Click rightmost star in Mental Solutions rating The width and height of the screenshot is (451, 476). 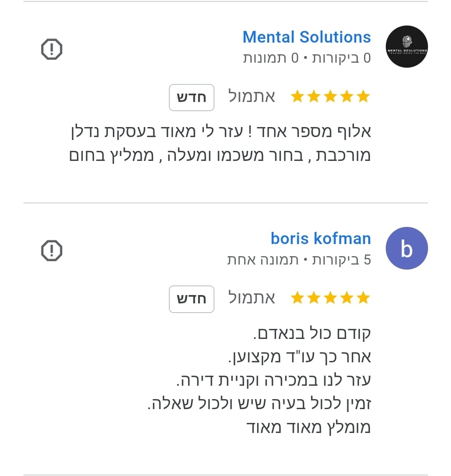coord(364,97)
